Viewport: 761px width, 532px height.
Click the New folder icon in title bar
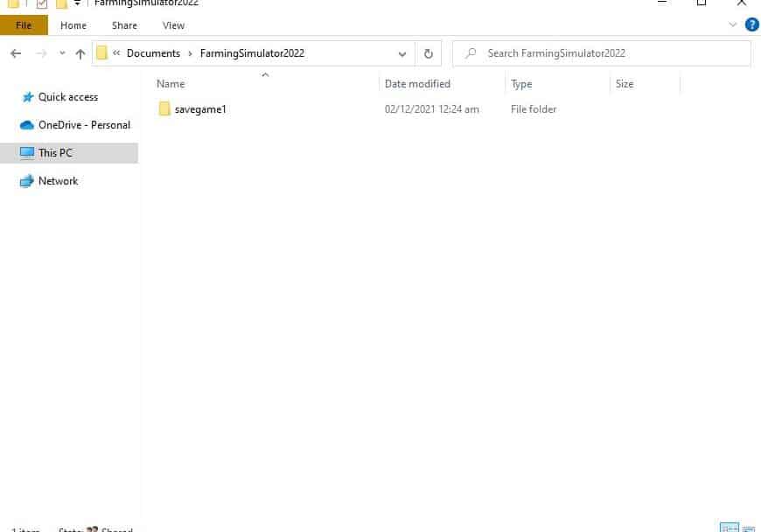[x=61, y=3]
